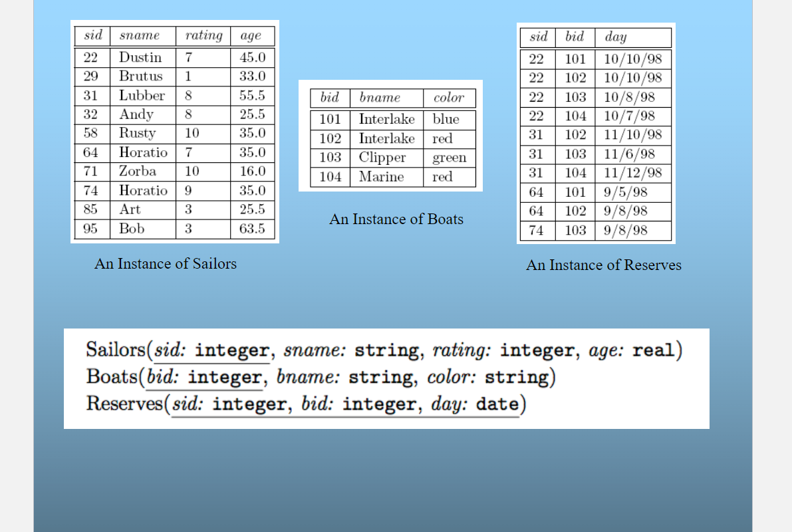792x532 pixels.
Task: Click the Sailors schema definition line
Action: click(384, 350)
